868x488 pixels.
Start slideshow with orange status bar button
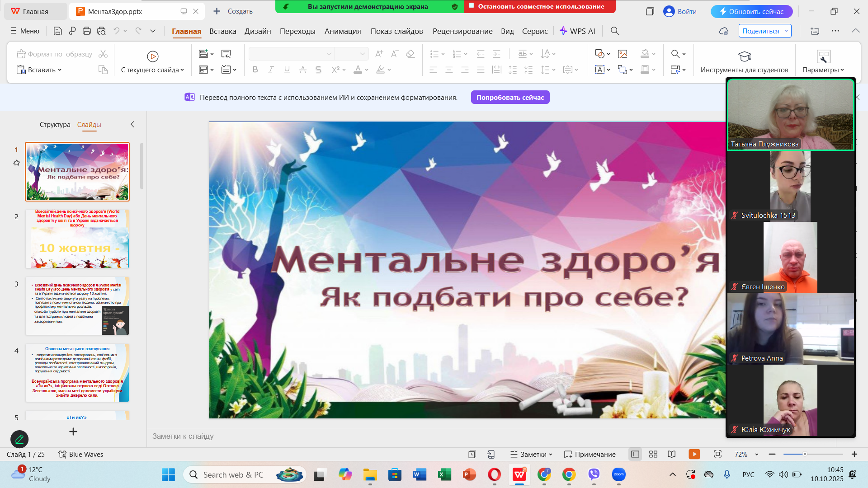tap(694, 454)
